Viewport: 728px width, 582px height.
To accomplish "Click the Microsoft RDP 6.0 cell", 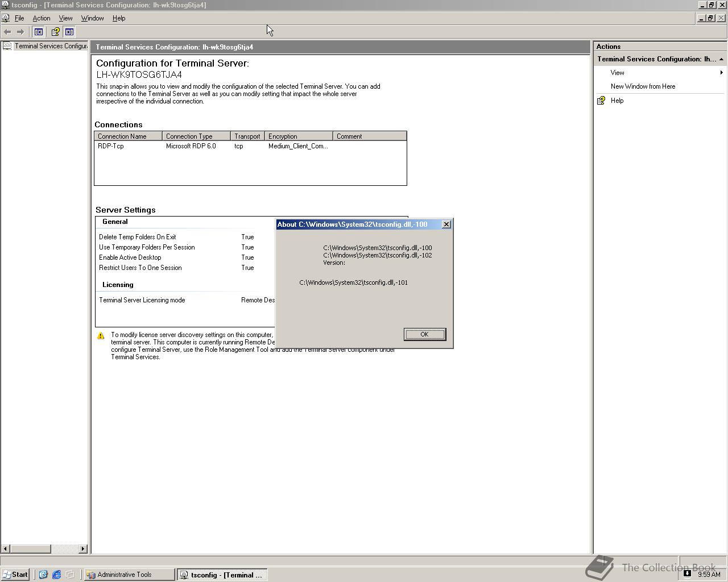I will coord(191,146).
